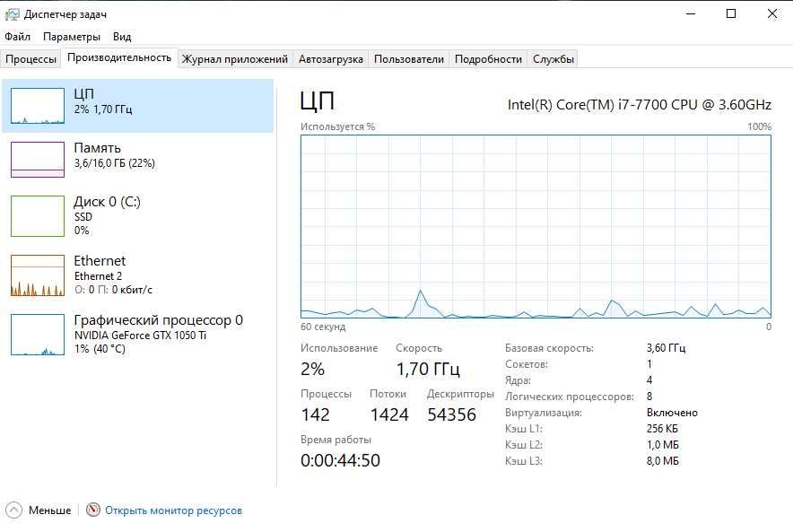Viewport: 793px width, 532px height.
Task: Click the Виртуализация value Включено
Action: (x=672, y=413)
